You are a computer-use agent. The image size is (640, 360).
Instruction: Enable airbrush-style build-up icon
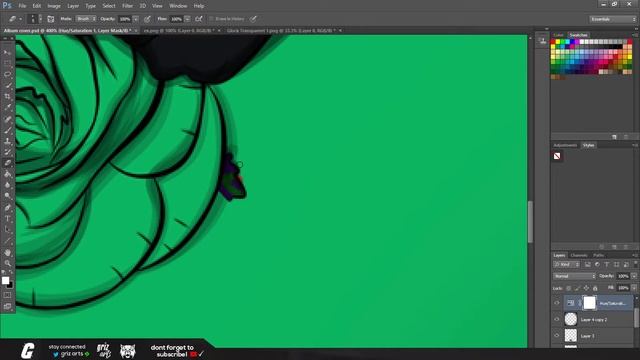(199, 19)
